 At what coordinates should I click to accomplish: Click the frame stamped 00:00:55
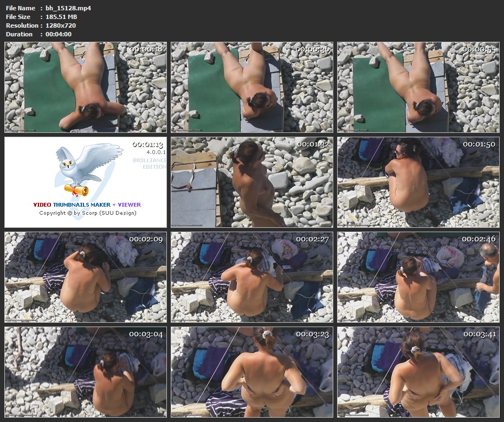pos(418,87)
